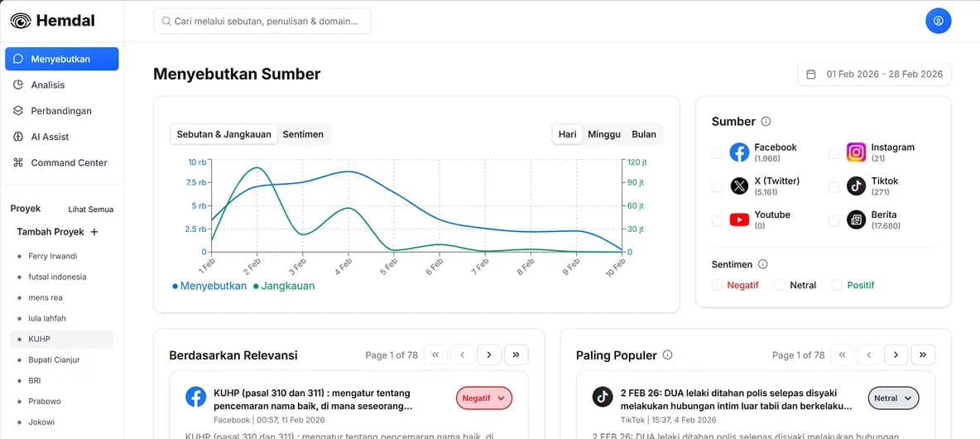Click the info icon next to Sentimen filter
Viewport: 980px width, 439px height.
[762, 264]
